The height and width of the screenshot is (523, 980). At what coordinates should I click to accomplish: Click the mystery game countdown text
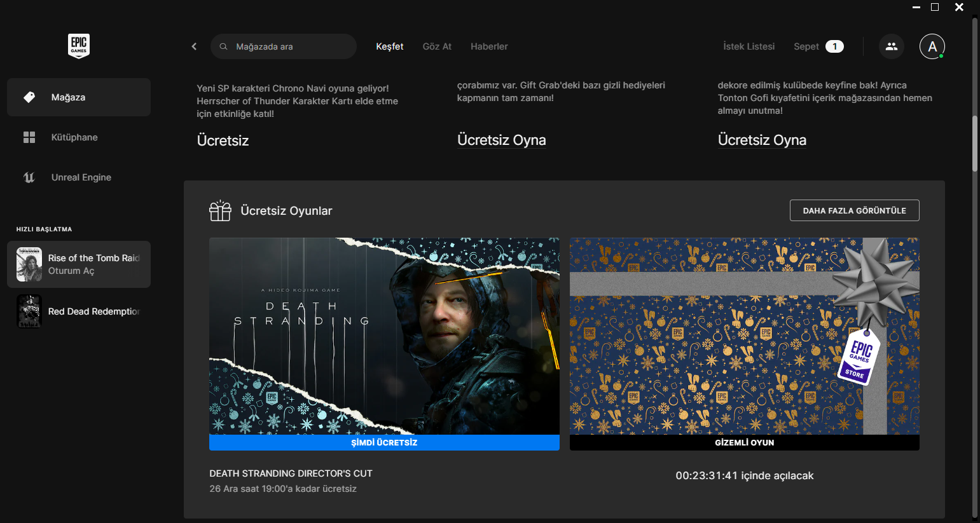[745, 475]
